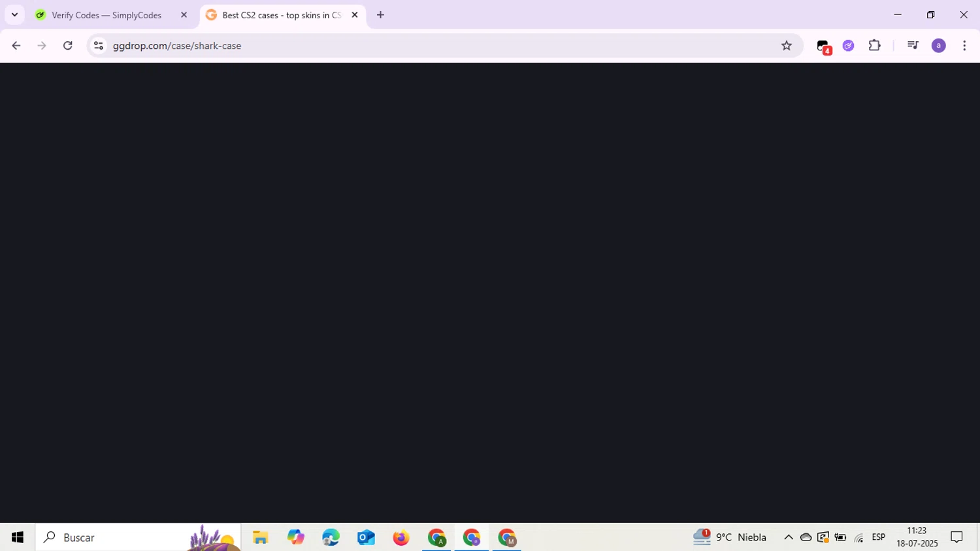The height and width of the screenshot is (551, 980).
Task: Reload the ggdrop page
Action: 68,46
